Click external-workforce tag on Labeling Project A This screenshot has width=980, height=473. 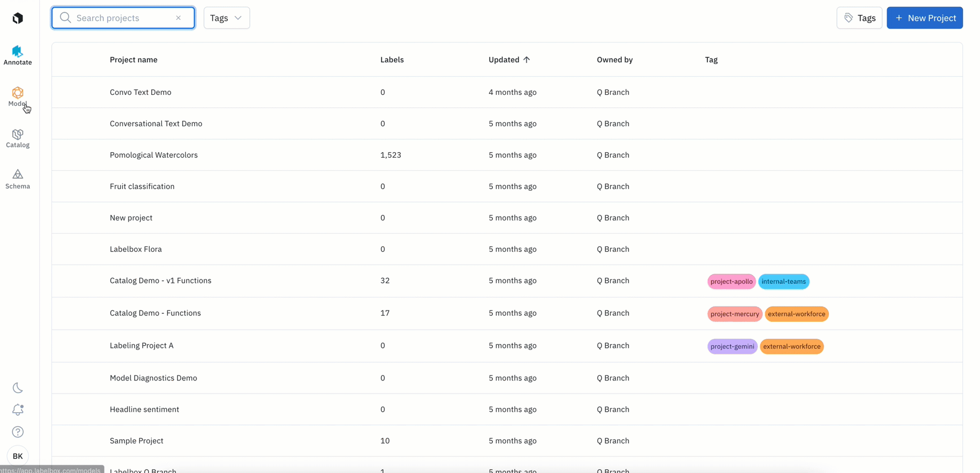click(792, 347)
